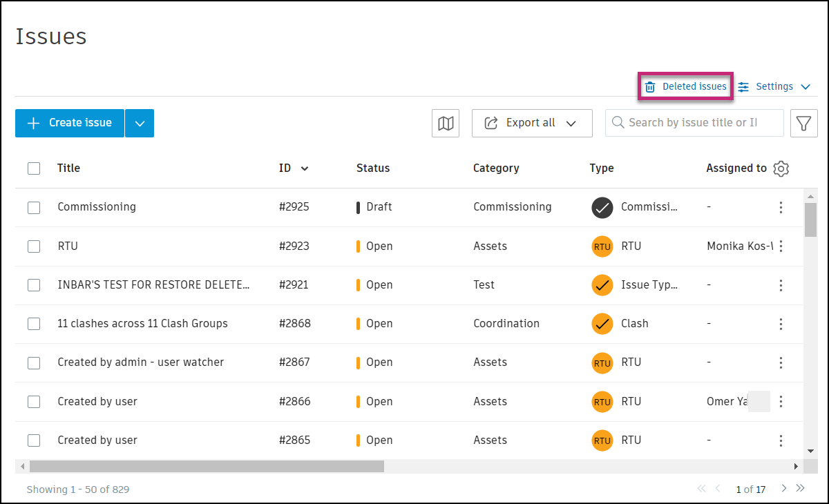Open the map view icon

pos(446,123)
